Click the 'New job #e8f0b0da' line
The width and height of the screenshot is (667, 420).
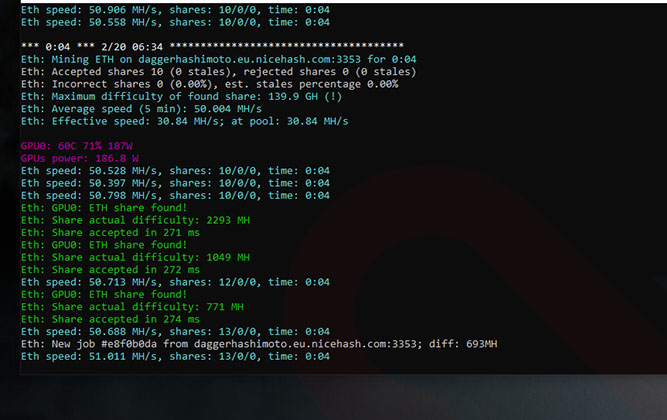point(259,343)
